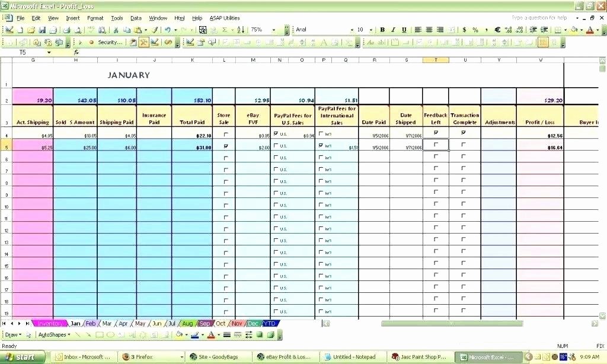Open the ASAP Utilities menu
The height and width of the screenshot is (364, 607).
[225, 18]
